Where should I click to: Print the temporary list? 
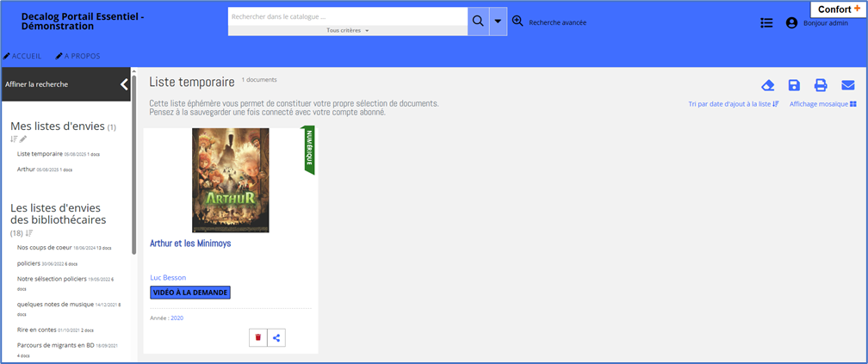(x=821, y=85)
